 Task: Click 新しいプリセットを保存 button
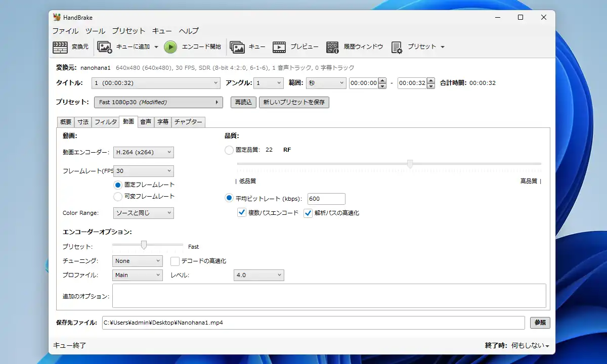294,102
